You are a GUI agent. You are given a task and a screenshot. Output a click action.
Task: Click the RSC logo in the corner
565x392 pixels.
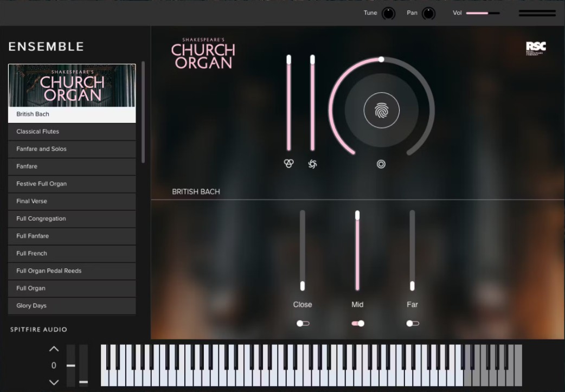pyautogui.click(x=536, y=48)
